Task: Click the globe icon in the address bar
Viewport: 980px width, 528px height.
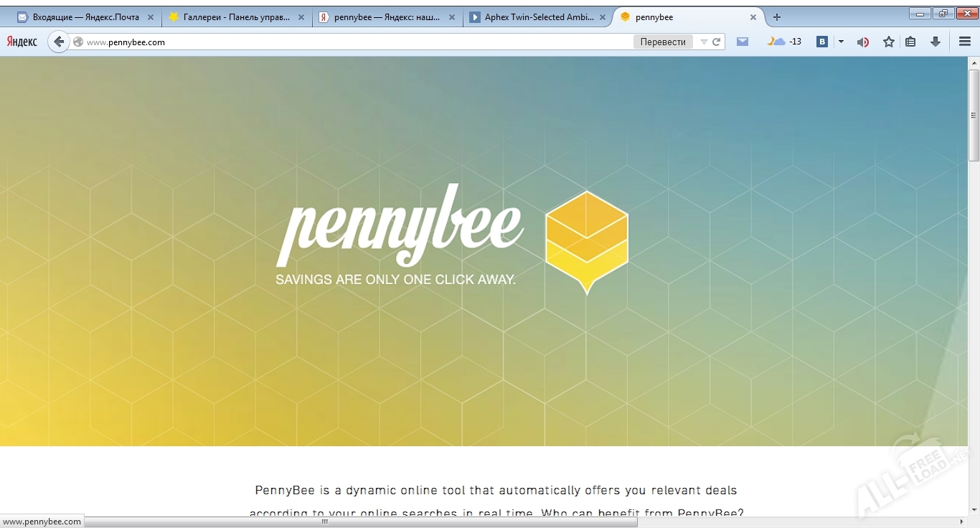Action: coord(77,42)
